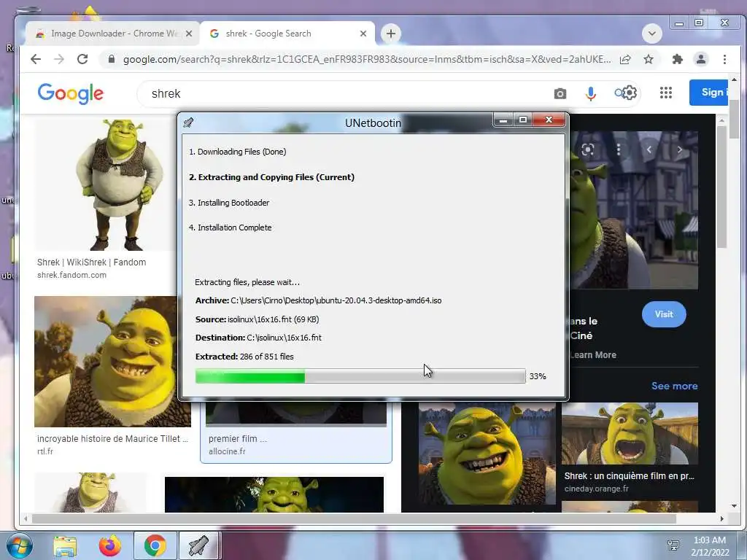
Task: Click Chrome taskbar icon
Action: pos(155,545)
